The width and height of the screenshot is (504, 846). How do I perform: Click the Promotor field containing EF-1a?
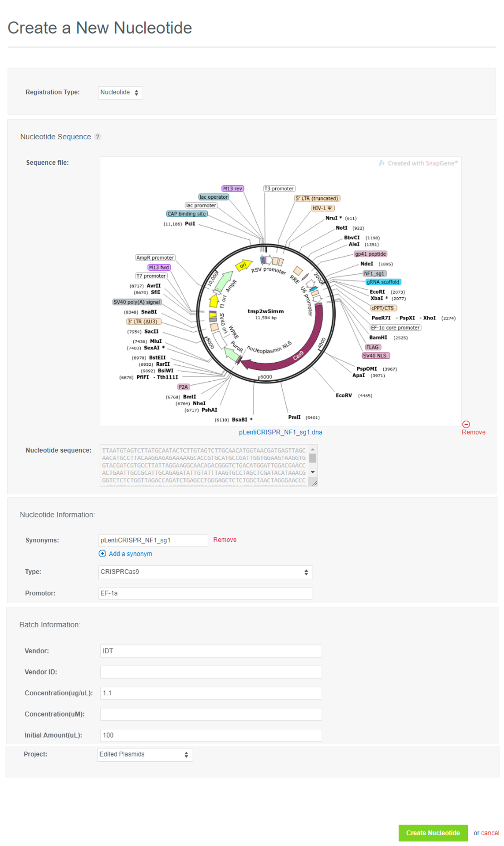click(x=206, y=593)
